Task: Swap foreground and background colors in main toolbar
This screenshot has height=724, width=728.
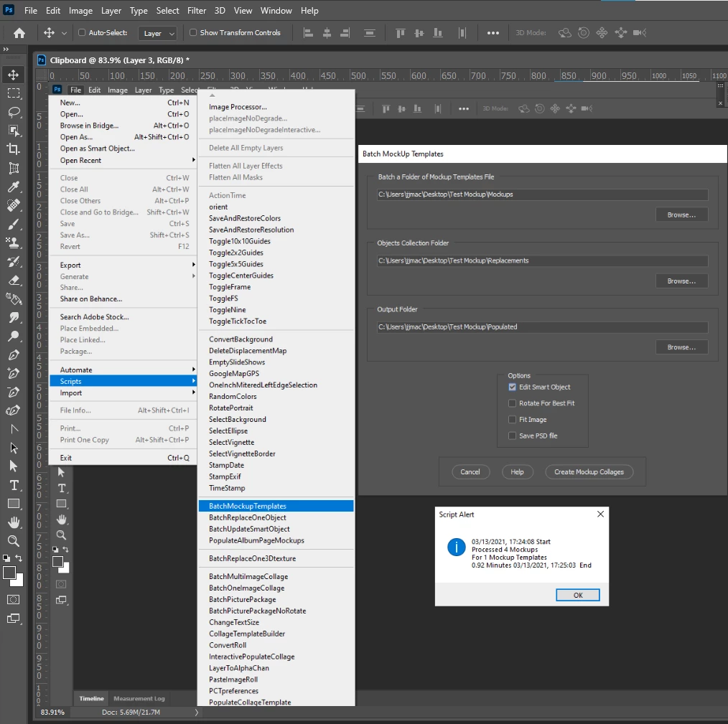Action: [19, 558]
